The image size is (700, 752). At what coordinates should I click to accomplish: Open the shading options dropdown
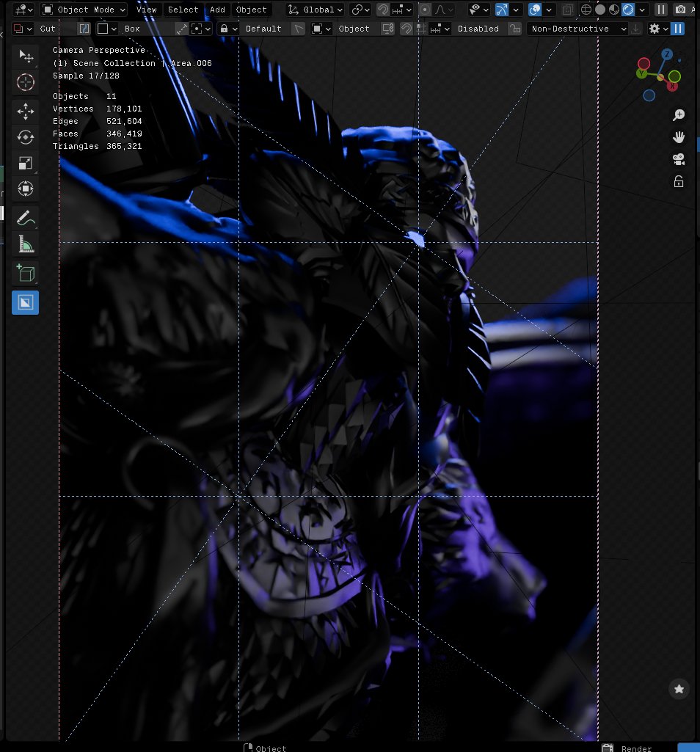coord(642,10)
